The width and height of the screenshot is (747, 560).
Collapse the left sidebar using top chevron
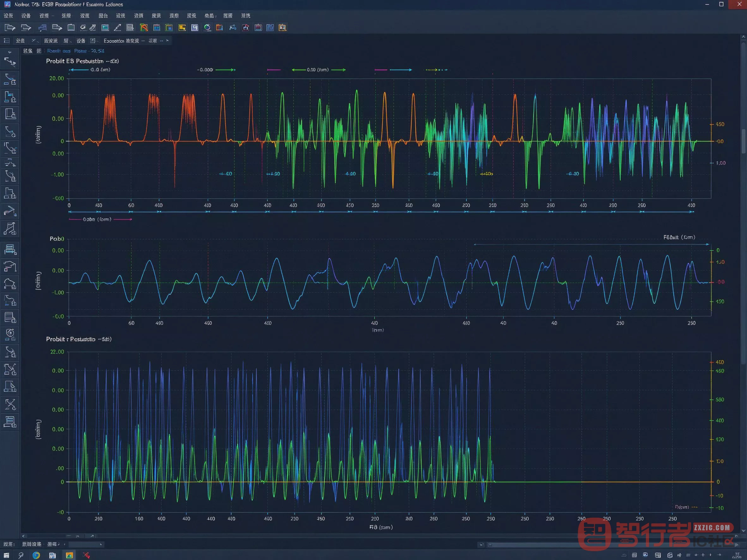[10, 52]
